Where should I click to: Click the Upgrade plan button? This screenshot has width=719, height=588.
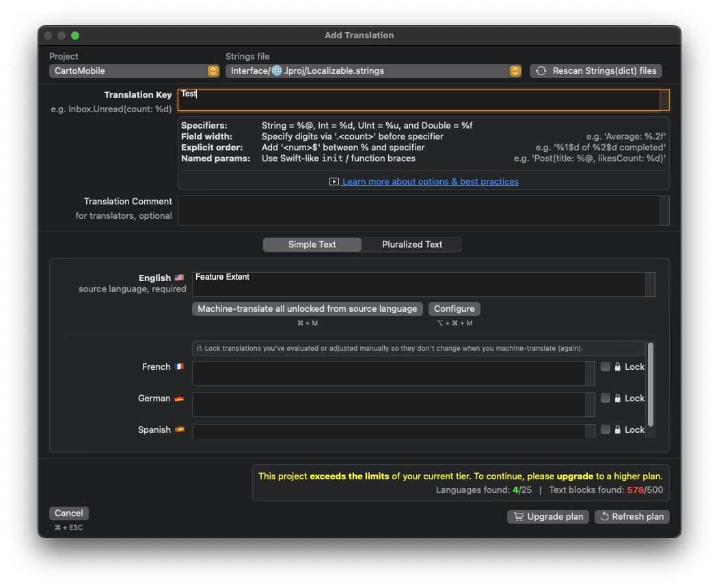pyautogui.click(x=548, y=516)
